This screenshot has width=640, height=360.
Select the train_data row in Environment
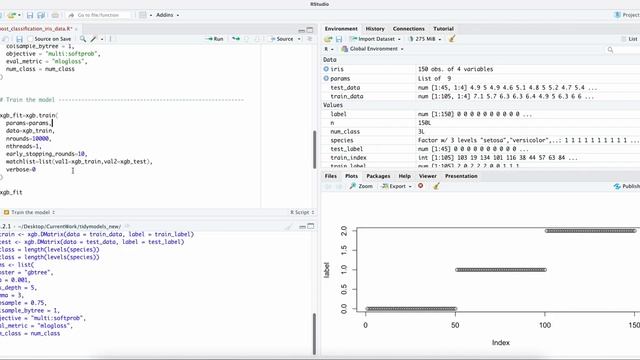click(481, 96)
